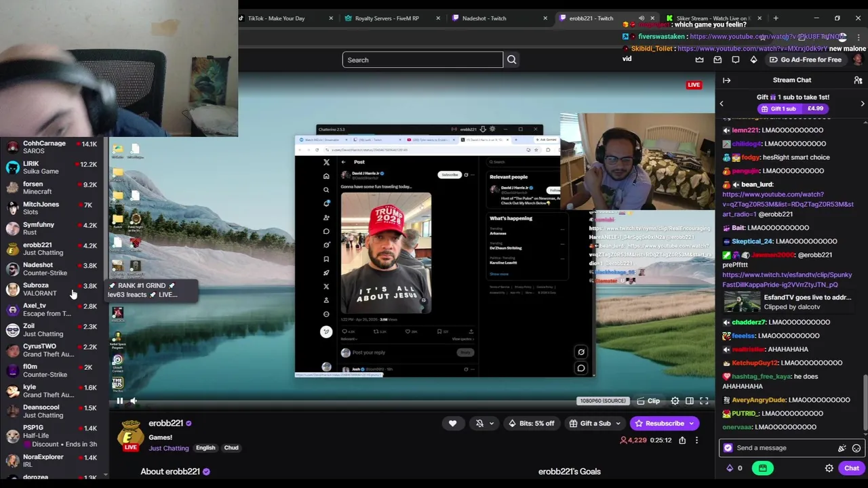This screenshot has height=488, width=868.
Task: Mute the stream volume speaker icon
Action: pyautogui.click(x=134, y=401)
